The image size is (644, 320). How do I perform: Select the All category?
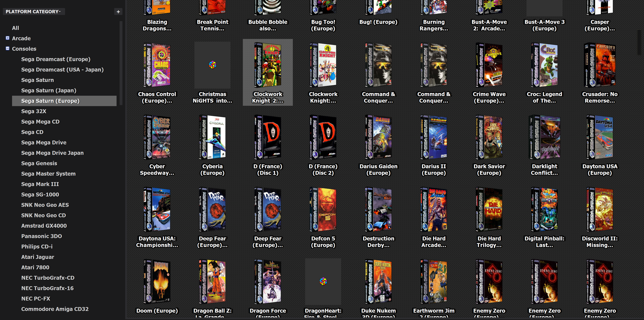click(x=15, y=28)
